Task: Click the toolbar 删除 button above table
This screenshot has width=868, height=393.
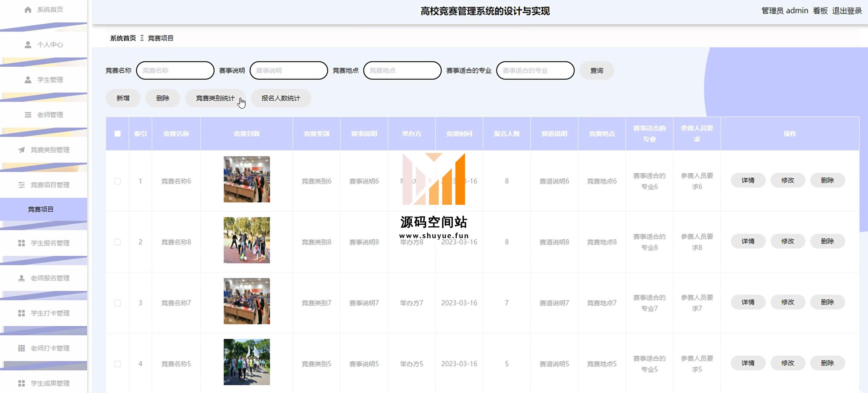Action: pos(163,98)
